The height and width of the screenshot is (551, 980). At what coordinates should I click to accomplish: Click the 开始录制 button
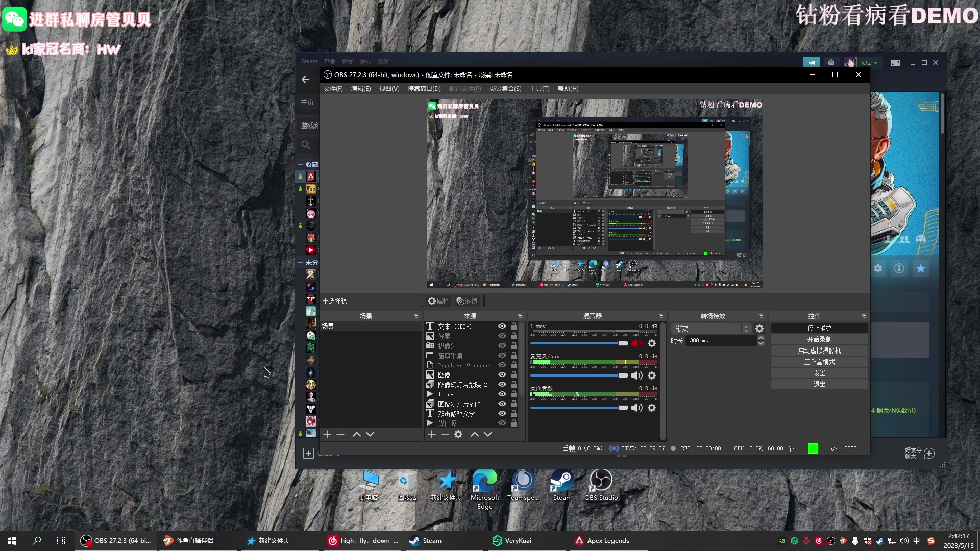[x=819, y=340]
